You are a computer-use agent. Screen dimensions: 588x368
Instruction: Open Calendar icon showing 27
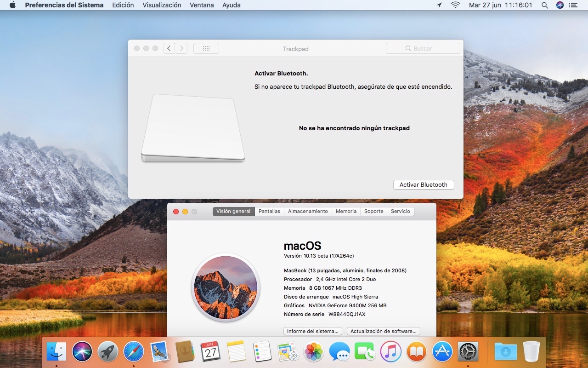[x=211, y=352]
